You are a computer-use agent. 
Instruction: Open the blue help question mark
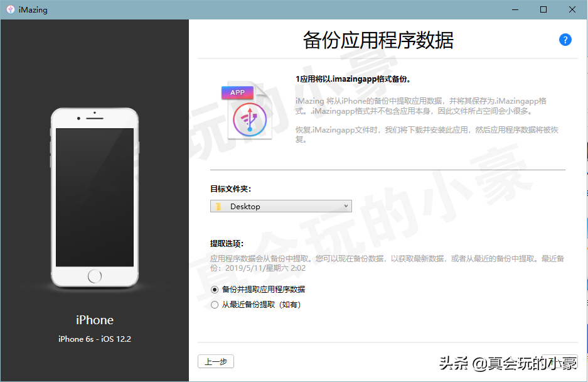(x=565, y=40)
